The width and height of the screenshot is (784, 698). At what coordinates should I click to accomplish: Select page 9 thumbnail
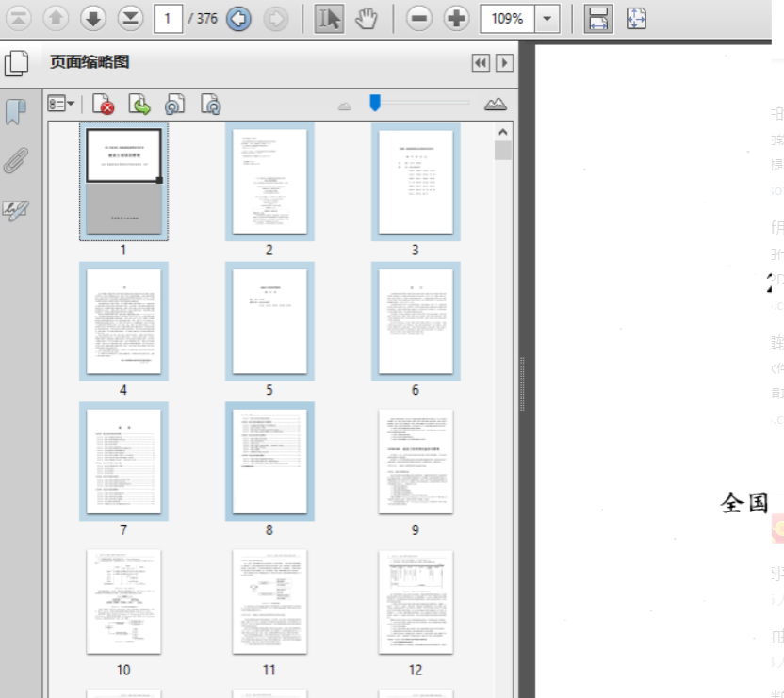tap(416, 462)
